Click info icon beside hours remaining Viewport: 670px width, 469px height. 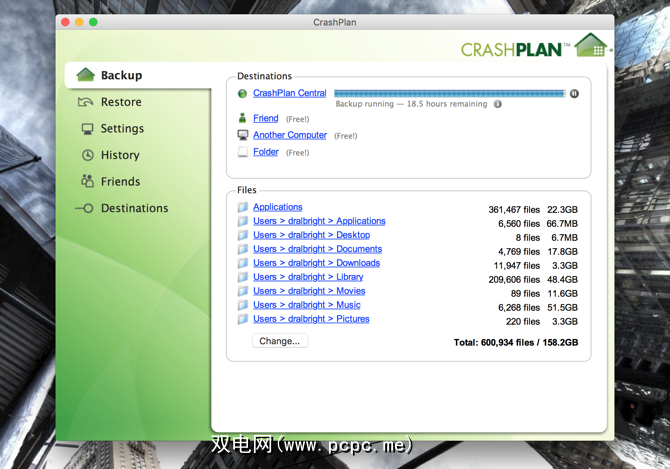pos(498,104)
